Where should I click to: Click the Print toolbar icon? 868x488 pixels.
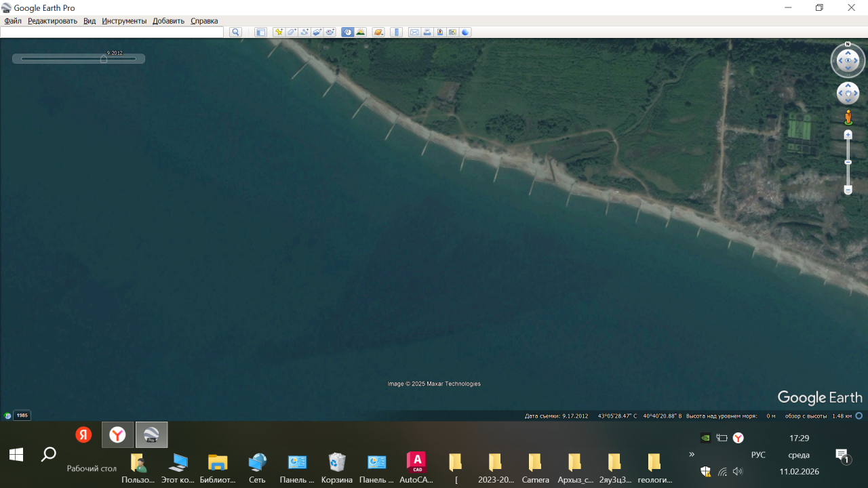coord(427,33)
